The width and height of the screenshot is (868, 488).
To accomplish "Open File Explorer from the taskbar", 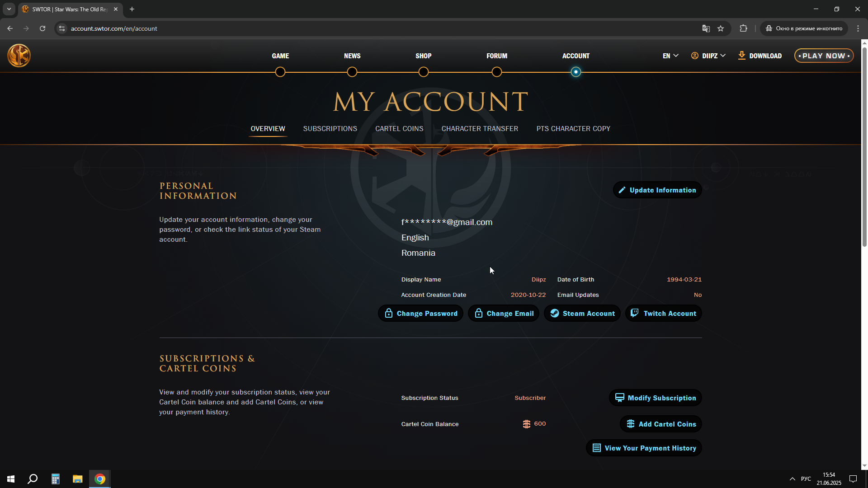I will 78,479.
